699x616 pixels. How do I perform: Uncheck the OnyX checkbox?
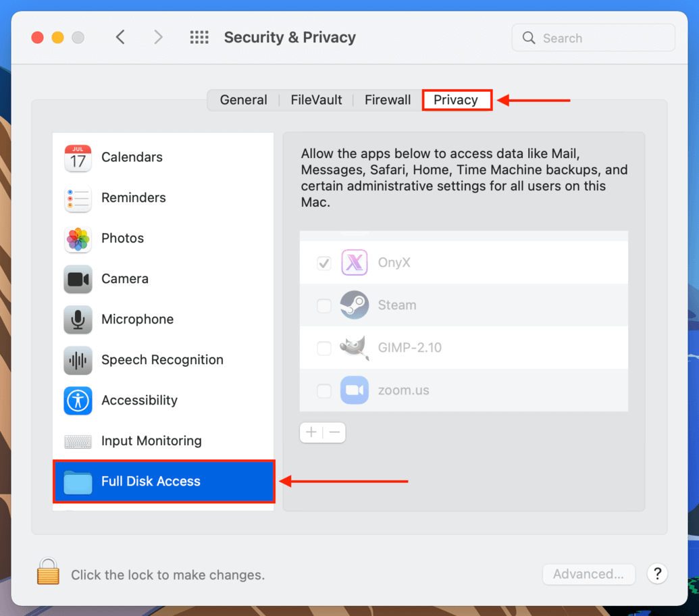tap(324, 263)
